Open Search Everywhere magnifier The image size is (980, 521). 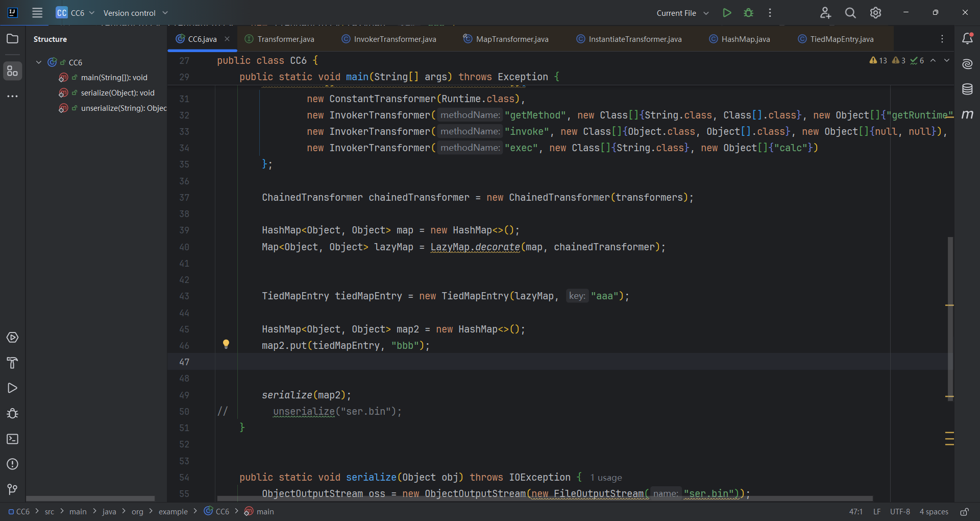pos(850,13)
